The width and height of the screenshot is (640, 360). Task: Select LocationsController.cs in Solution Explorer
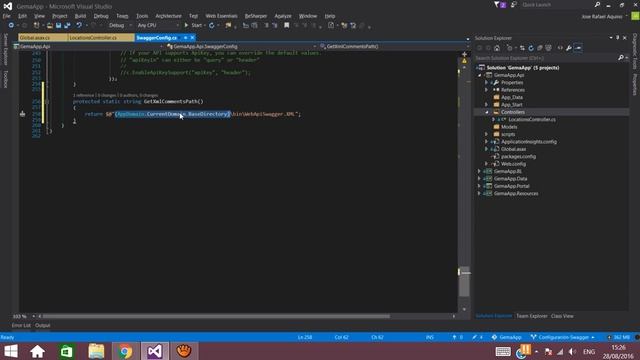(x=532, y=120)
